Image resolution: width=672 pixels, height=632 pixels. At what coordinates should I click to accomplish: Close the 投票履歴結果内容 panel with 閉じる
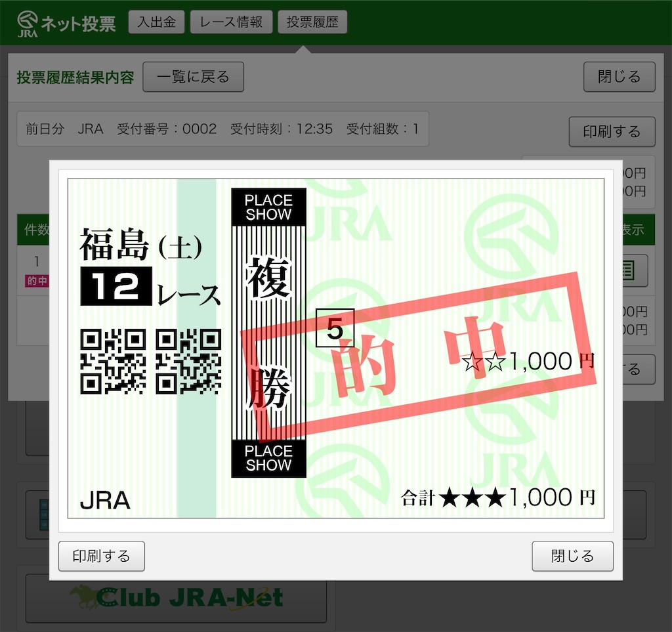(x=619, y=77)
